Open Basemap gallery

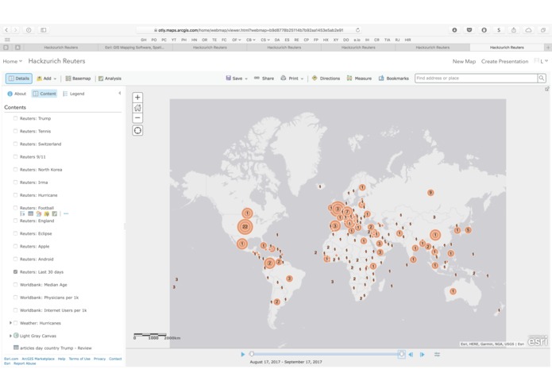coord(78,79)
